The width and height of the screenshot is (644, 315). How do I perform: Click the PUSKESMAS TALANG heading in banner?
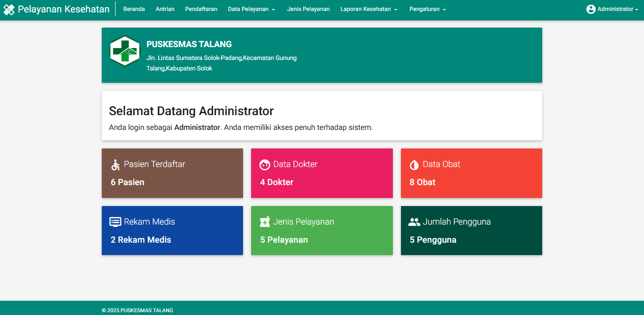pyautogui.click(x=189, y=44)
